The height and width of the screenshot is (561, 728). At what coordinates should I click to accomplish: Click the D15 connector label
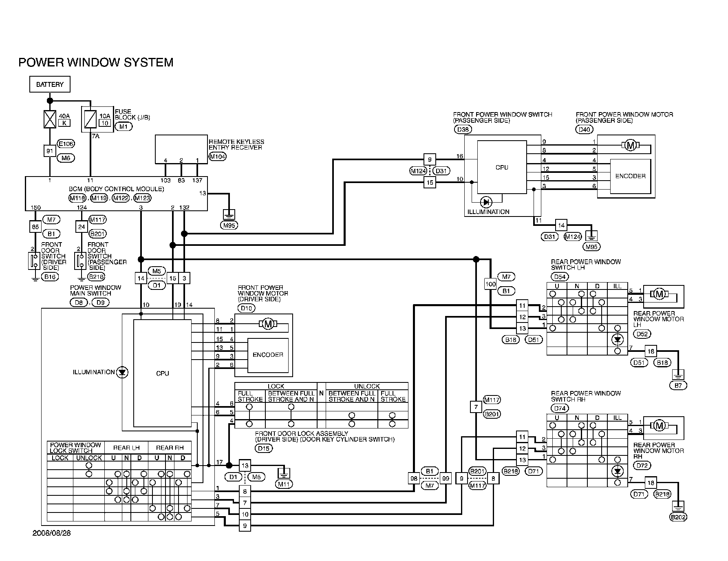coord(264,448)
